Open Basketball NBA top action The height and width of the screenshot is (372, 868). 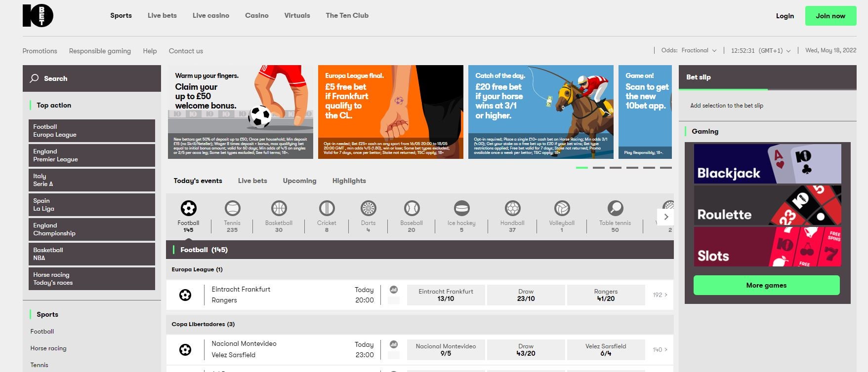coord(92,254)
